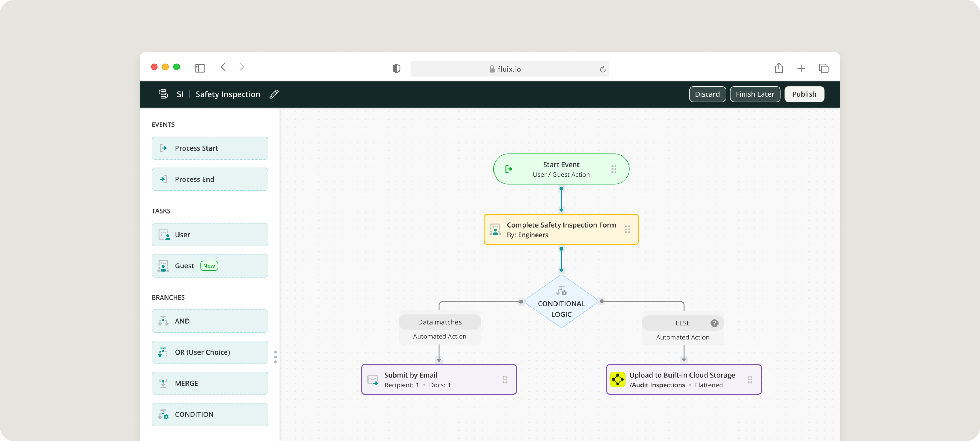Toggle the browser sidebar button
This screenshot has height=441, width=980.
(200, 69)
